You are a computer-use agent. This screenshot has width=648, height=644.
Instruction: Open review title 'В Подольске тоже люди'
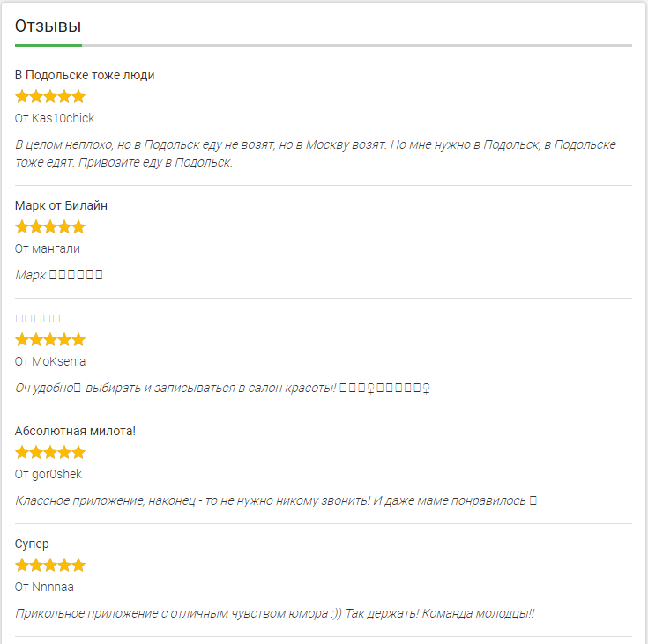click(x=85, y=75)
